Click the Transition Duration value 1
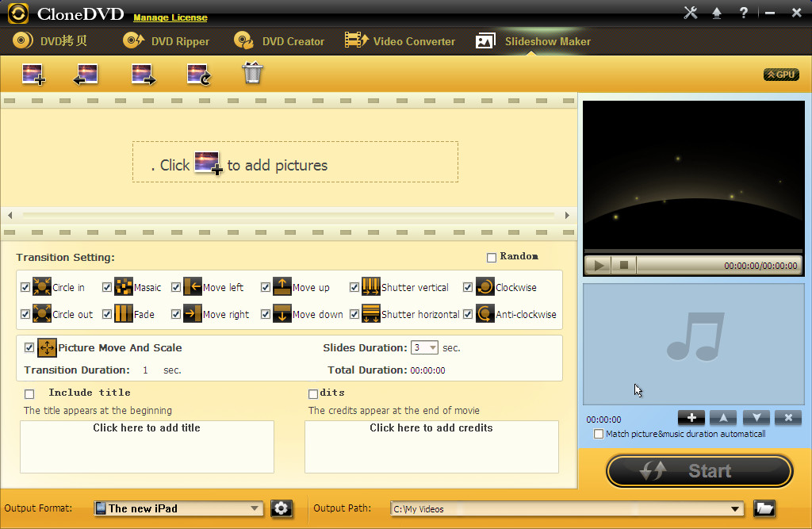The image size is (812, 529). click(x=146, y=370)
